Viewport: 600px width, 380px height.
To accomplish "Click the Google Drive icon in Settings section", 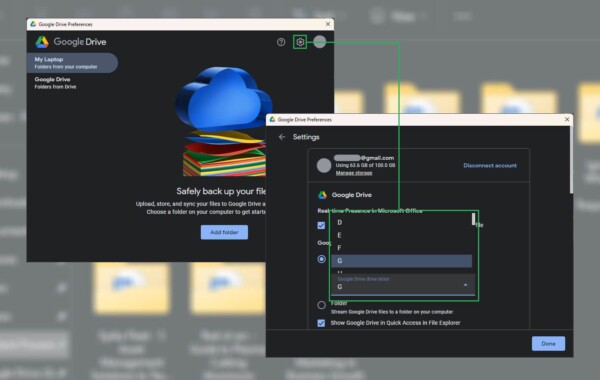I will point(322,195).
